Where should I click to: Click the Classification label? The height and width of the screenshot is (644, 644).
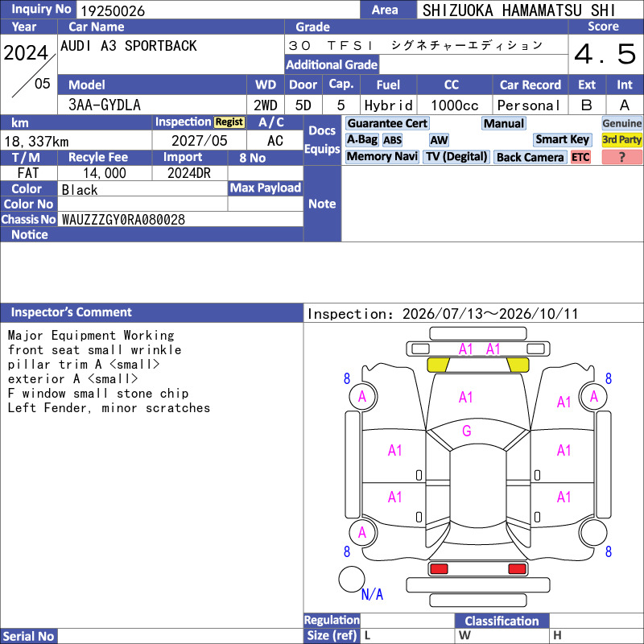point(502,621)
